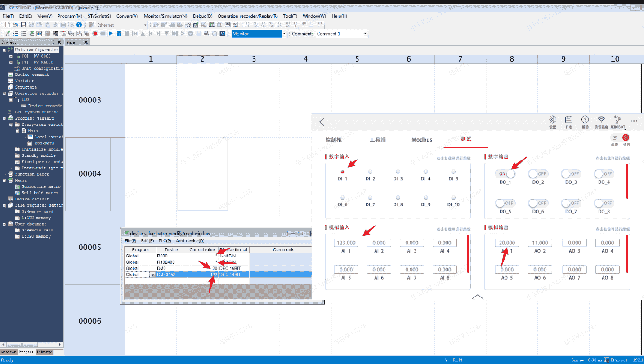Open the Ethernet connection dropdown

[145, 25]
